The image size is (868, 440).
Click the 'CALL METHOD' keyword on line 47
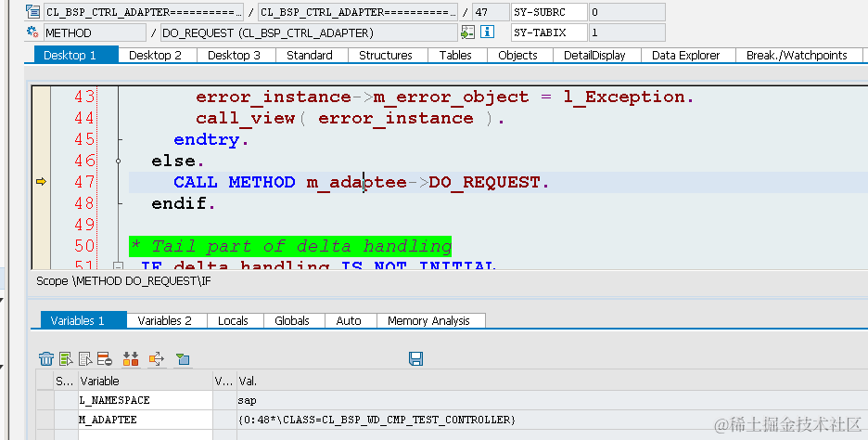(x=235, y=182)
